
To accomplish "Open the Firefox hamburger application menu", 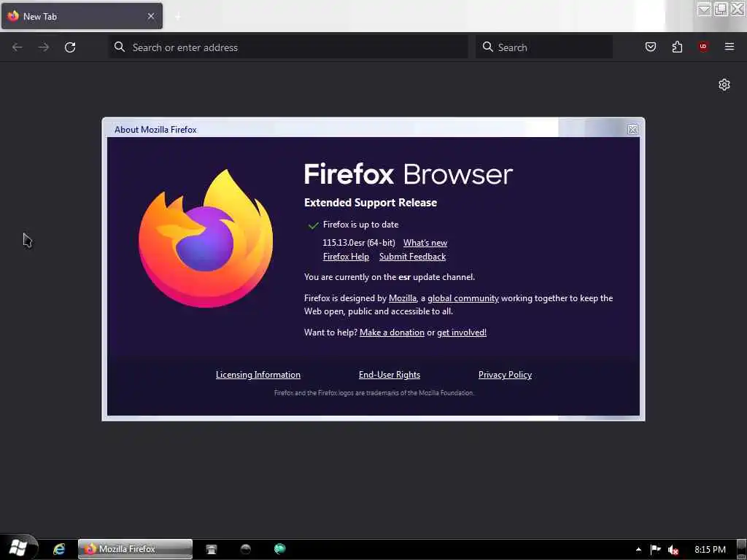I will pyautogui.click(x=729, y=47).
